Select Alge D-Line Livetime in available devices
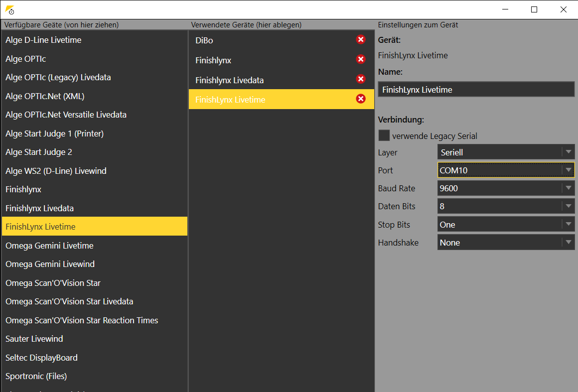 pyautogui.click(x=94, y=40)
